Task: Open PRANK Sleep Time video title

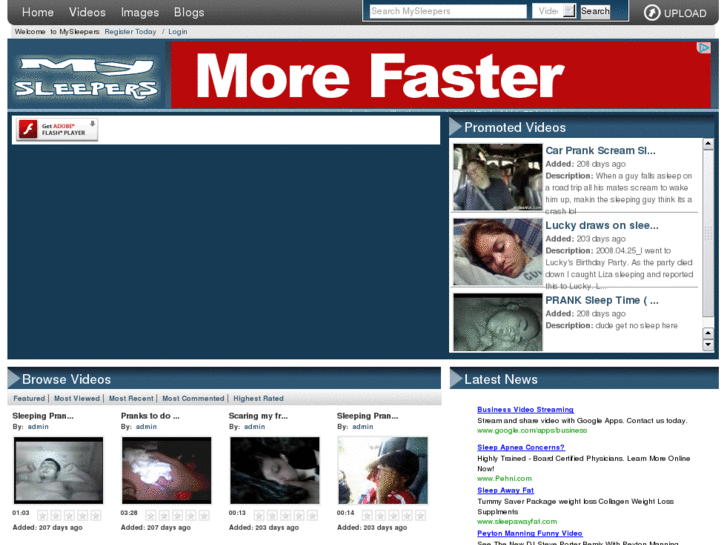Action: tap(602, 301)
